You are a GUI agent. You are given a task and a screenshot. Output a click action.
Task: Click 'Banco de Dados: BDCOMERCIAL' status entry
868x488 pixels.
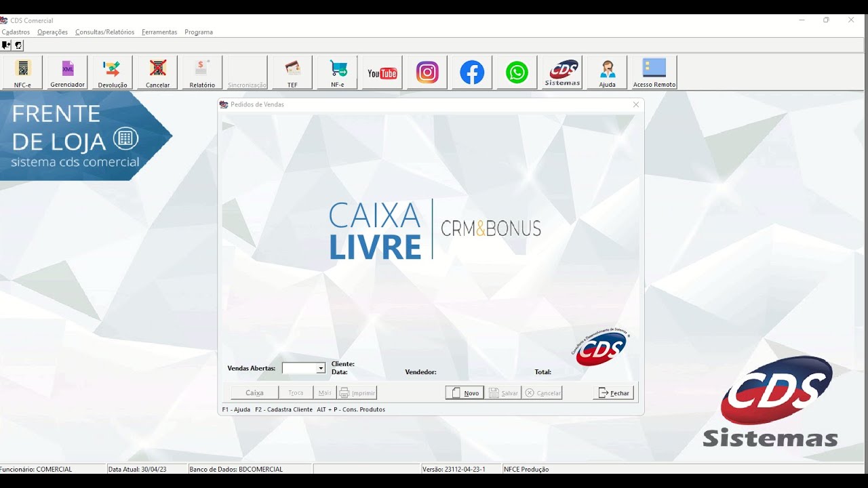pos(236,469)
